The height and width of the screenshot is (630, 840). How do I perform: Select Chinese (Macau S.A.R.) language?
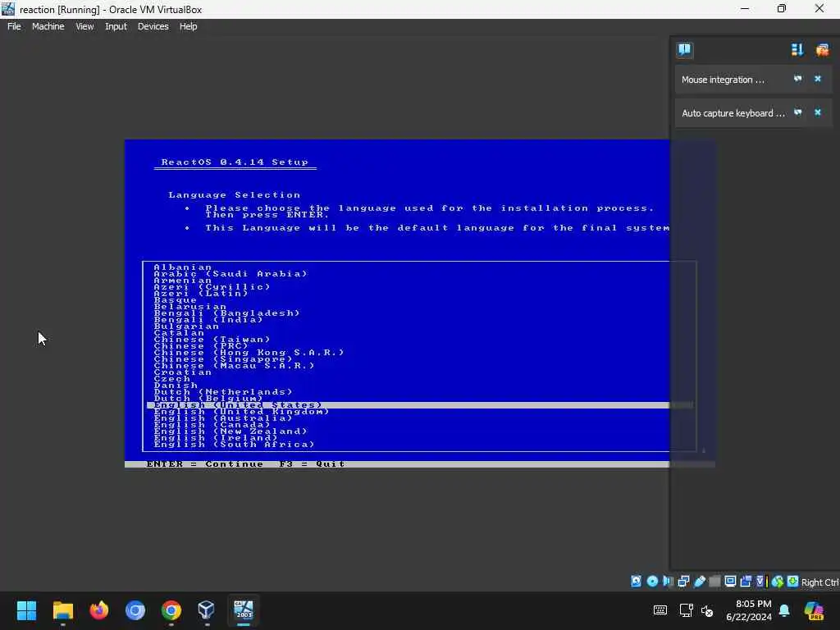tap(234, 365)
